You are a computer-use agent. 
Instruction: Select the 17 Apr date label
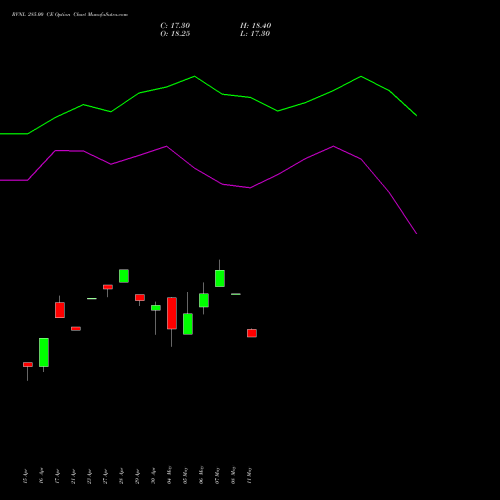coord(58,476)
